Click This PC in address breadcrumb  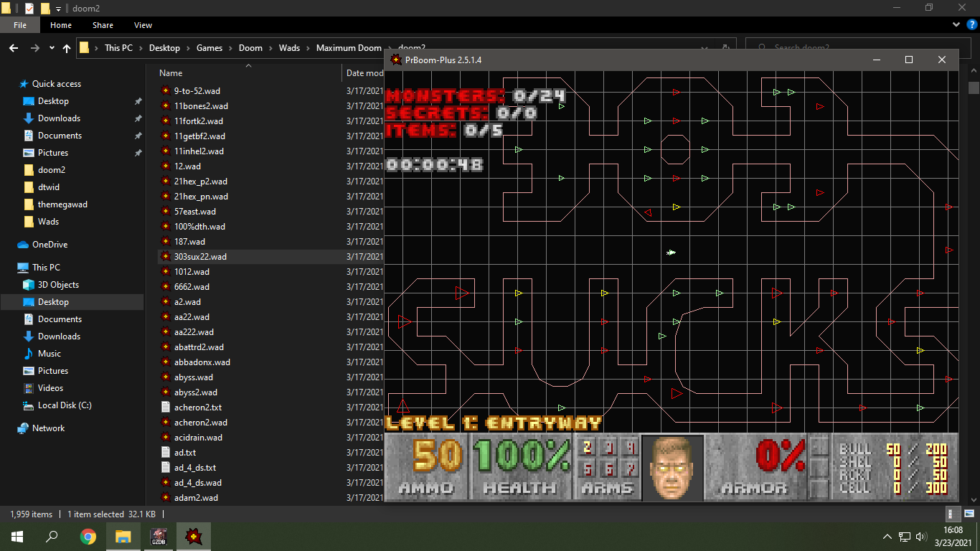click(x=118, y=48)
